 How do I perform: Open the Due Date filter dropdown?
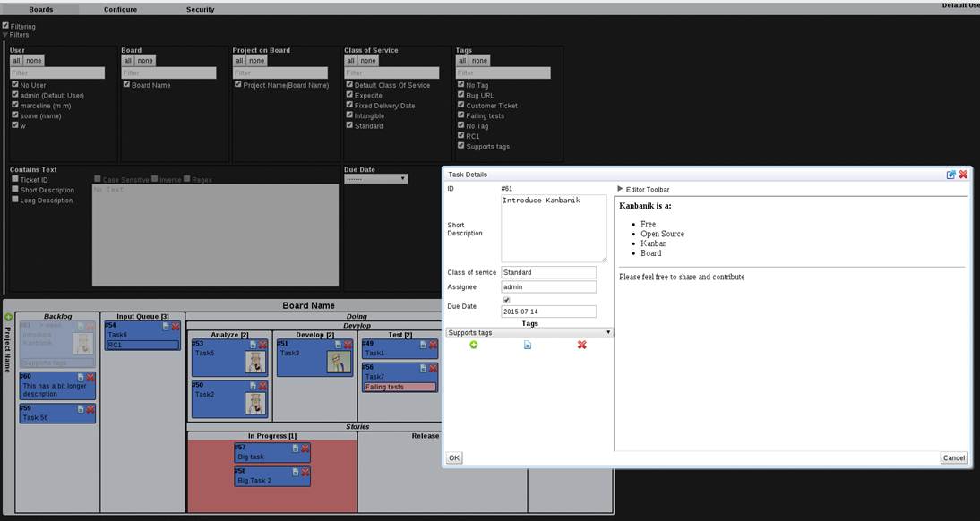[x=375, y=178]
